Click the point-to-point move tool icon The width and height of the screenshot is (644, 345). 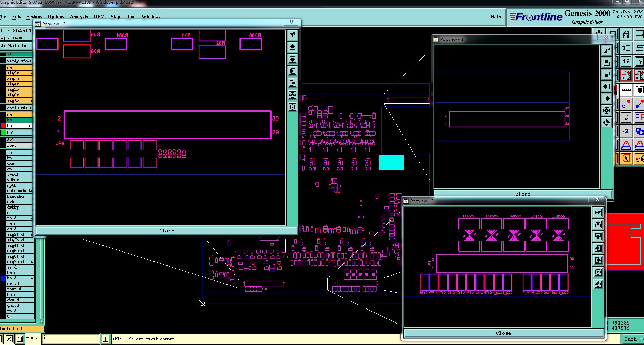pos(626,104)
